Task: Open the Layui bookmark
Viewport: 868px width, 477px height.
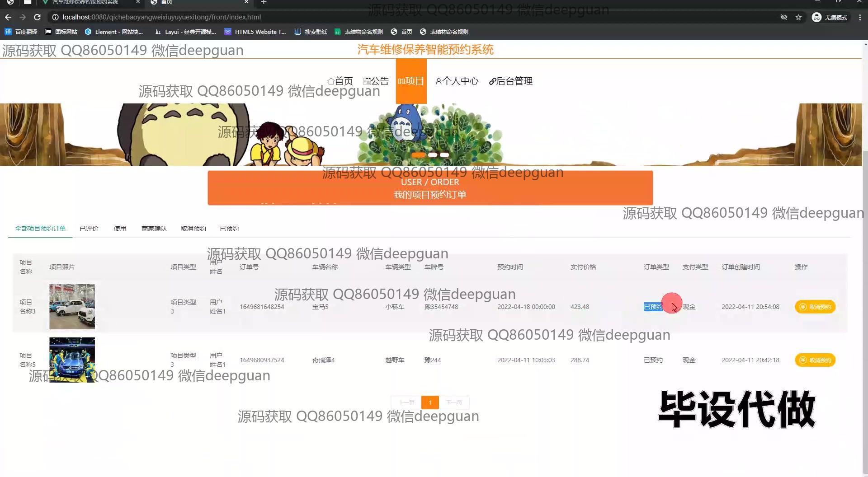Action: click(185, 32)
